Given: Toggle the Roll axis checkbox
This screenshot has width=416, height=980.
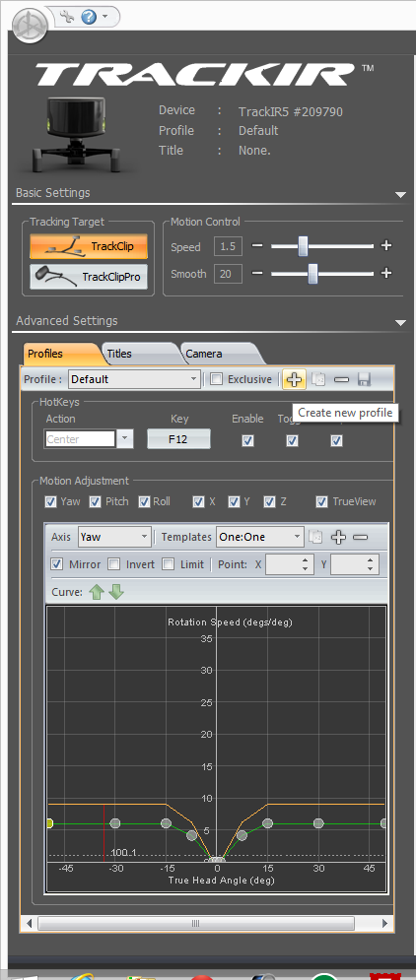Looking at the screenshot, I should tap(144, 501).
